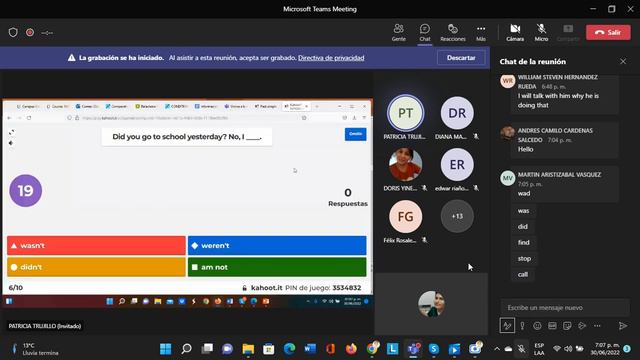
Task: Click the message input field
Action: click(565, 307)
